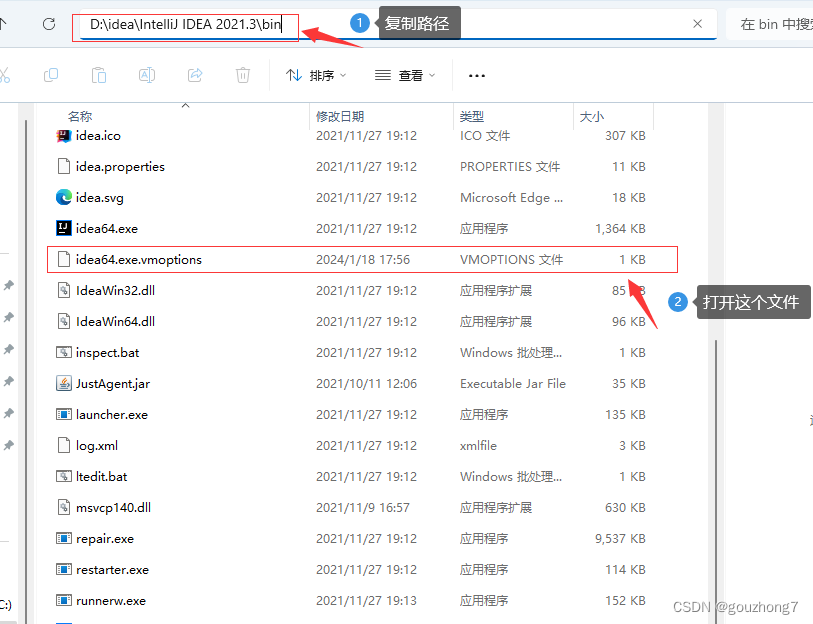Viewport: 813px width, 624px height.
Task: Click the Rename toolbar icon
Action: pyautogui.click(x=147, y=76)
